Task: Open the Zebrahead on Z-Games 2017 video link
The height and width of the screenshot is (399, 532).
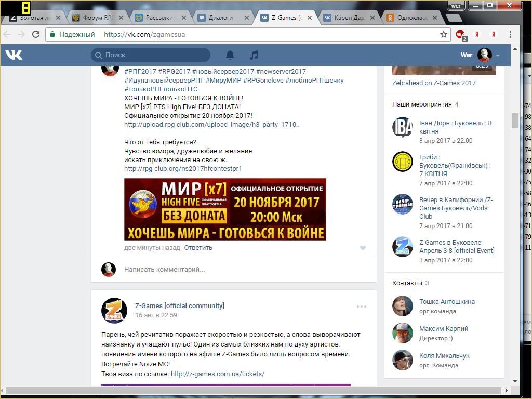Action: click(x=434, y=83)
